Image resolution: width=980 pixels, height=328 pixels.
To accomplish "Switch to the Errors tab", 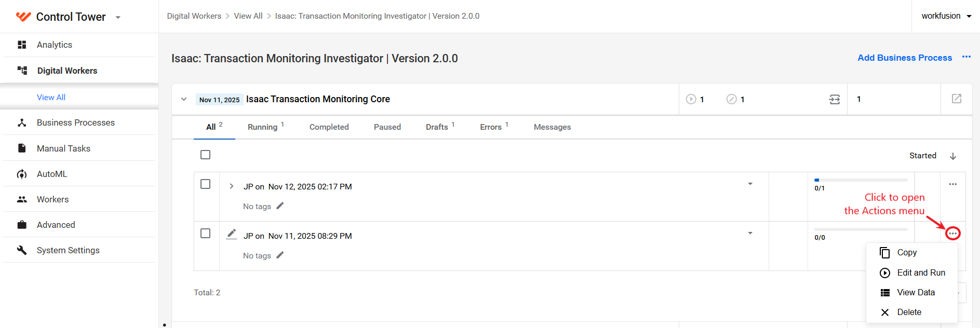I will [494, 127].
